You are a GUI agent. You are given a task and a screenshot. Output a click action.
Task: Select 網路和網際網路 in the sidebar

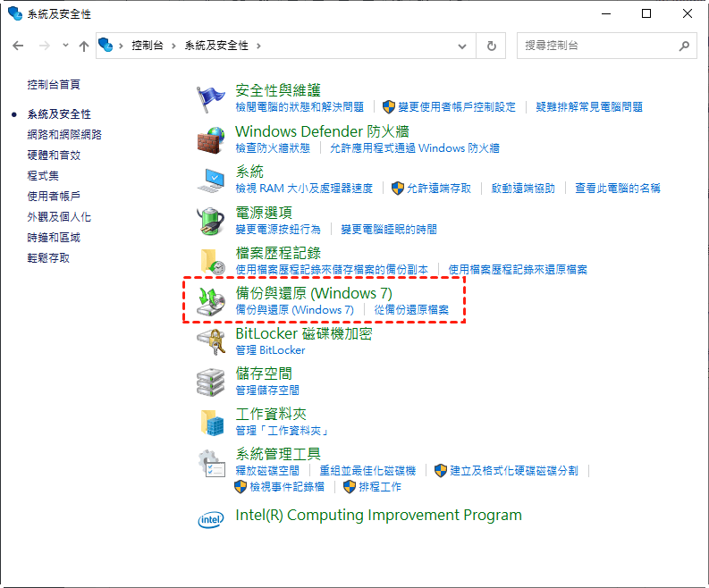coord(64,135)
